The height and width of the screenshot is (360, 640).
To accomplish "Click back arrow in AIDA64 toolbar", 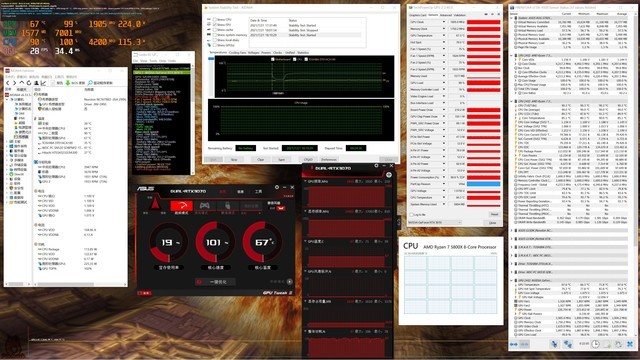I will 8,83.
